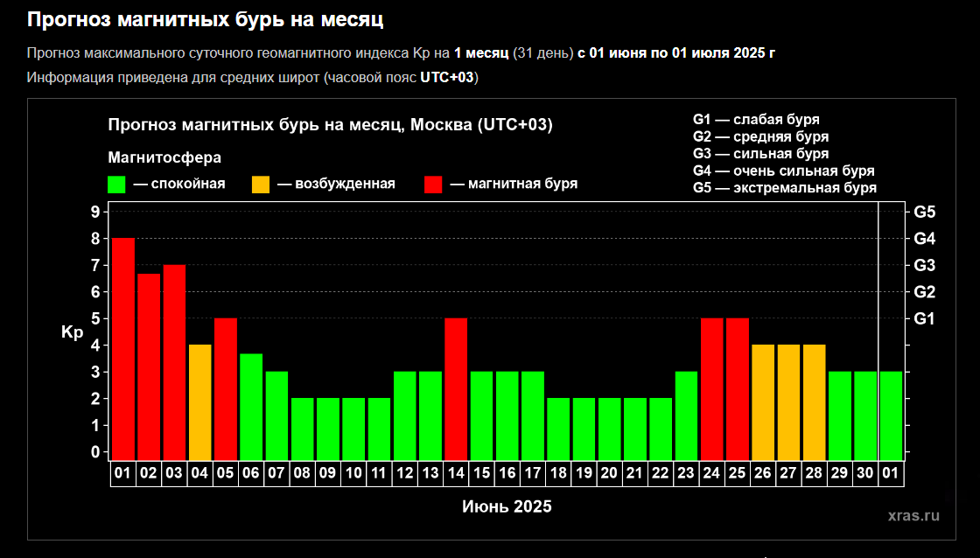Click the red magnetic storm legend swatch
Image resolution: width=980 pixels, height=558 pixels.
pyautogui.click(x=433, y=185)
